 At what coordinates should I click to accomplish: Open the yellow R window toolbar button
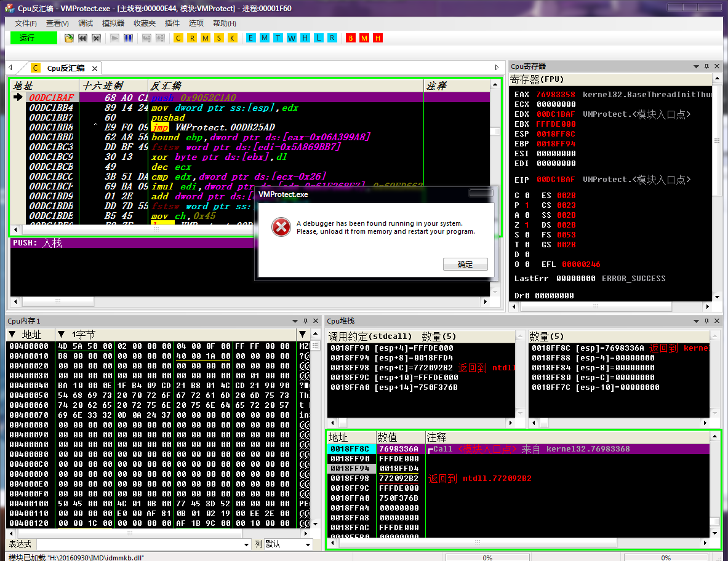(x=192, y=38)
